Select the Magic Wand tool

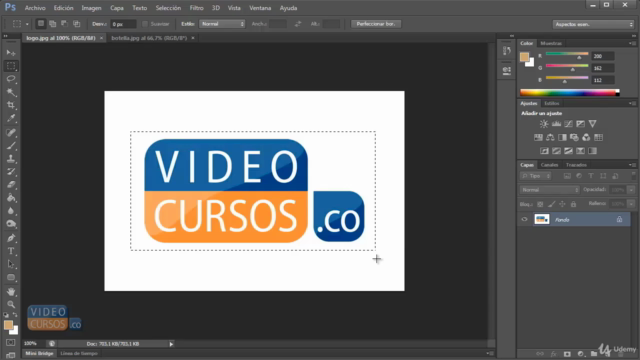11,92
